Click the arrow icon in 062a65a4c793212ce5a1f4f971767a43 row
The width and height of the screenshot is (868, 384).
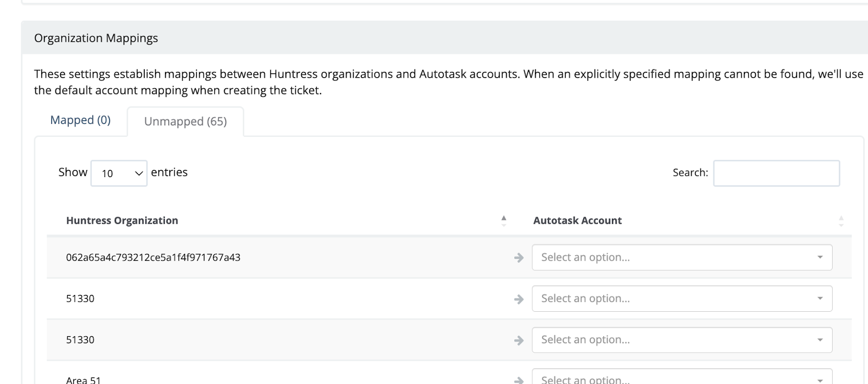(519, 258)
